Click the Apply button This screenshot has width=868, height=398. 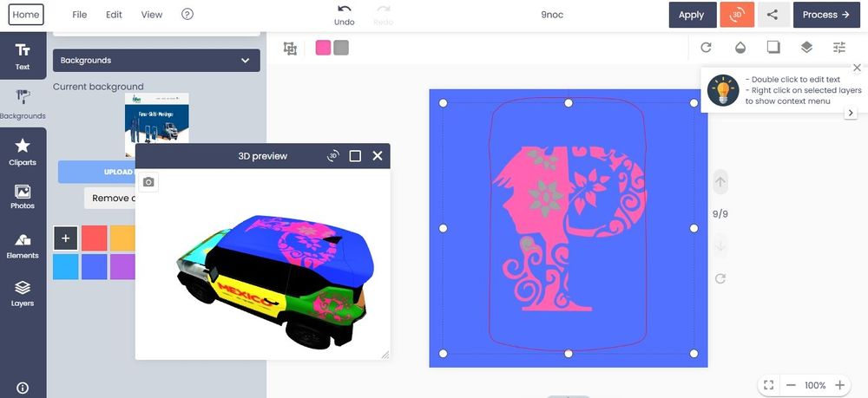click(x=691, y=15)
